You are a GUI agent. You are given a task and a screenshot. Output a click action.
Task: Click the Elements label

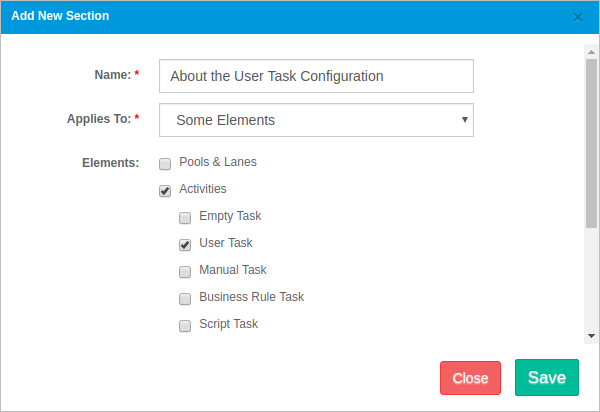tap(110, 162)
